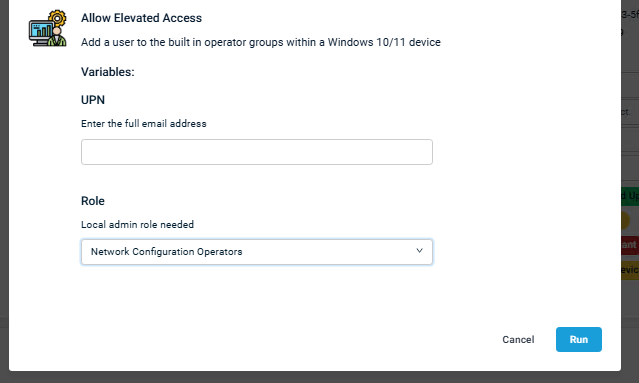Viewport: 639px width, 383px height.
Task: Click the yellow badge at right edge
Action: [630, 270]
